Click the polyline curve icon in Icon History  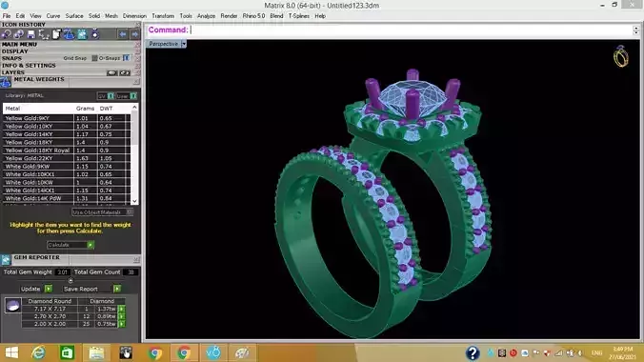coord(44,34)
